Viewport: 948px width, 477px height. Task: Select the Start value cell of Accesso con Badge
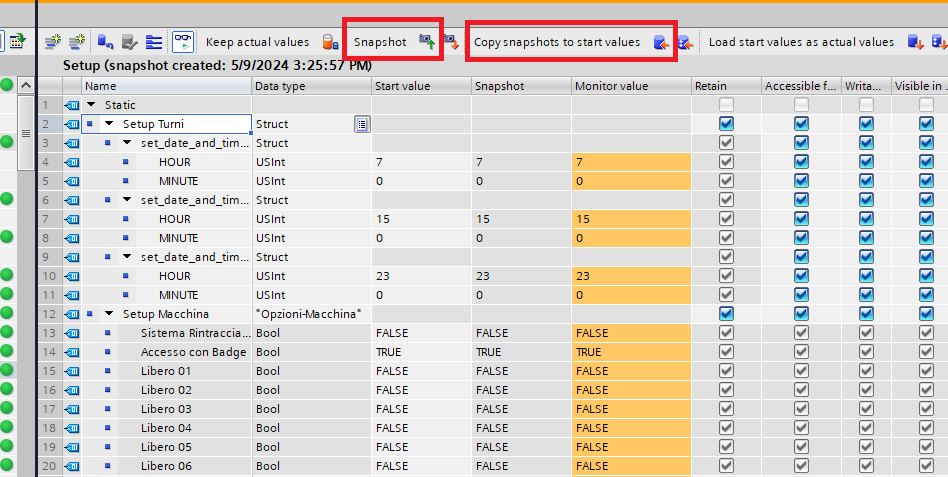coord(420,352)
